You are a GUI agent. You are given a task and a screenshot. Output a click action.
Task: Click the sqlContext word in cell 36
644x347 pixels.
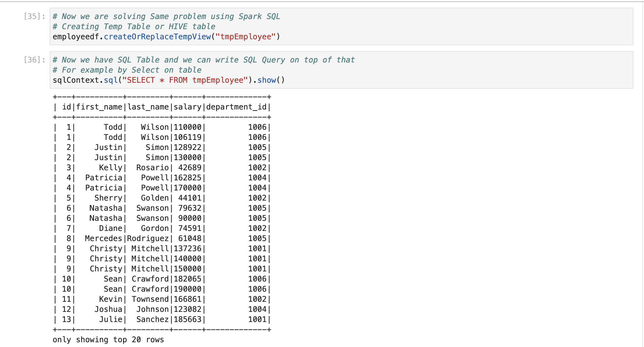point(76,80)
